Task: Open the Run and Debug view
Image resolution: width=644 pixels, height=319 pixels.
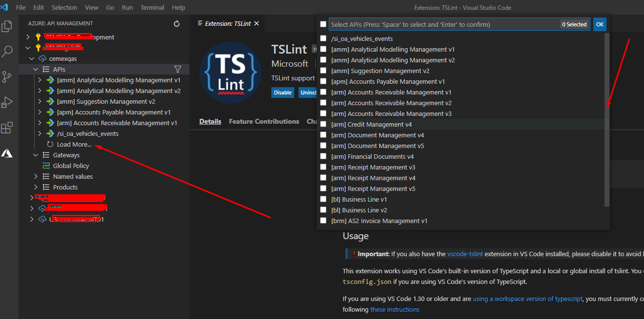Action: pyautogui.click(x=7, y=102)
